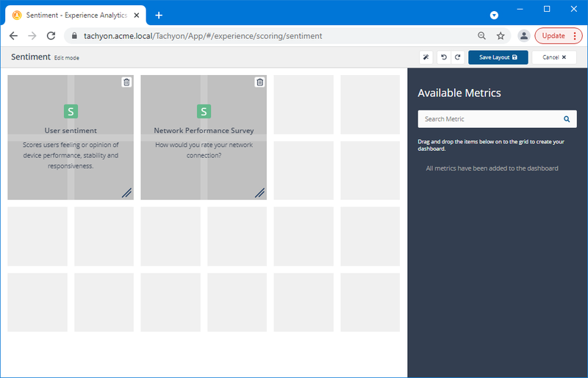Grab resize handle of User sentiment tile
Image resolution: width=588 pixels, height=378 pixels.
coord(126,193)
